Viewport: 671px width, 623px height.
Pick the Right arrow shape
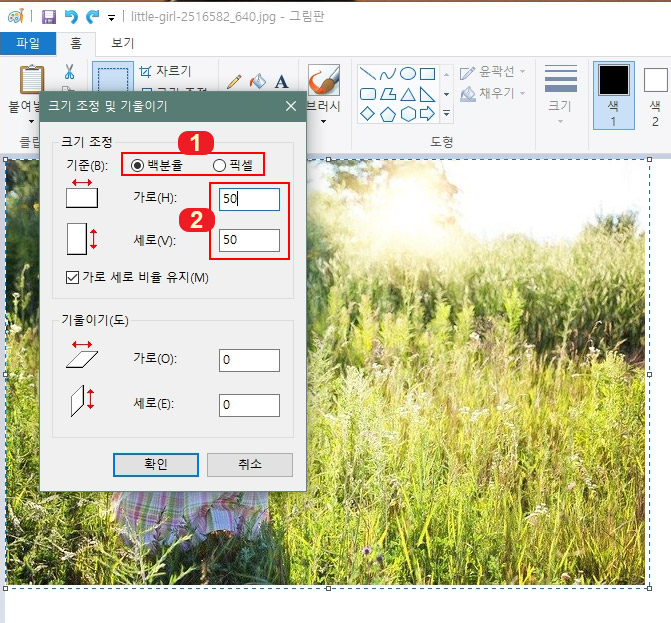click(x=428, y=114)
